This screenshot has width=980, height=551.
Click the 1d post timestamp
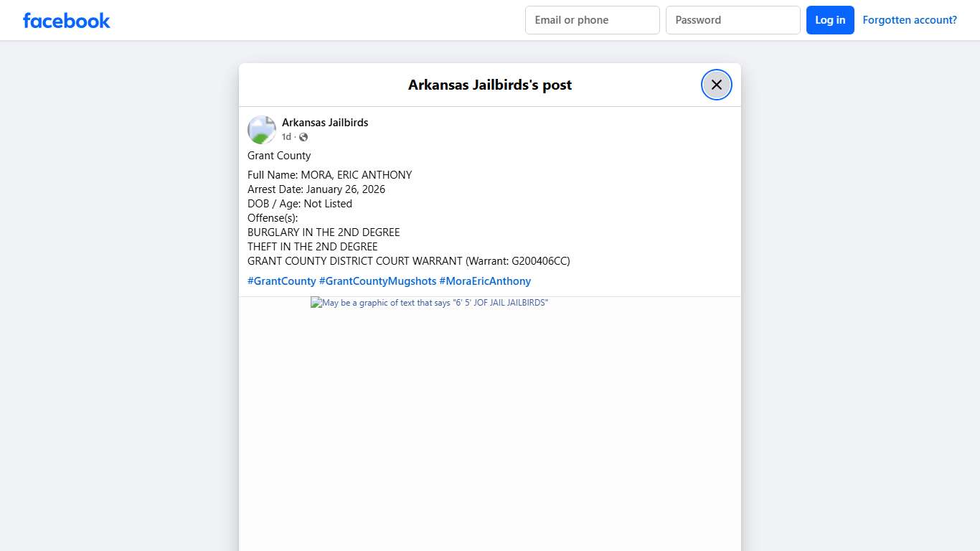coord(286,137)
